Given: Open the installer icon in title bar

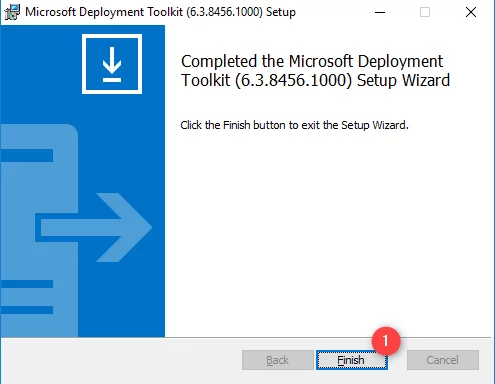Looking at the screenshot, I should (x=12, y=12).
